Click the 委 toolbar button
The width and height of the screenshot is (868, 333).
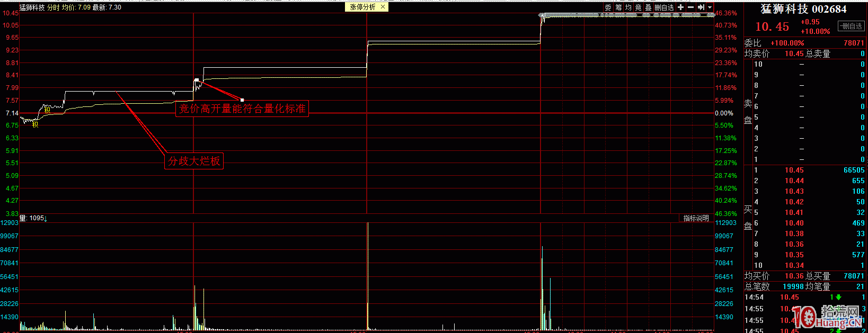coord(608,7)
